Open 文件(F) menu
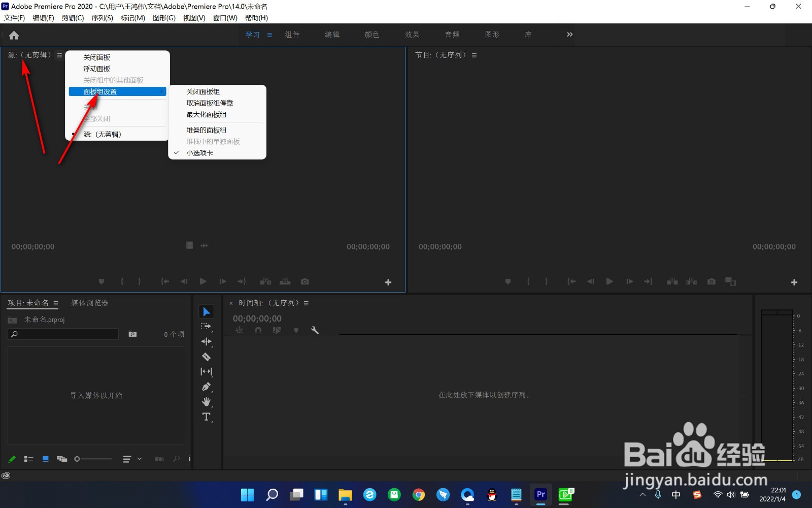This screenshot has height=508, width=812. pos(15,18)
